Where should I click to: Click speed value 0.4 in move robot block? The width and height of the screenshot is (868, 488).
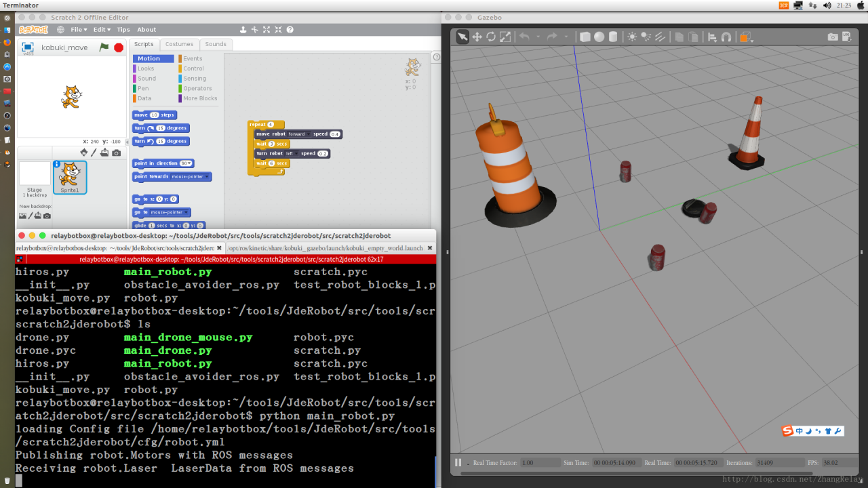click(x=335, y=134)
